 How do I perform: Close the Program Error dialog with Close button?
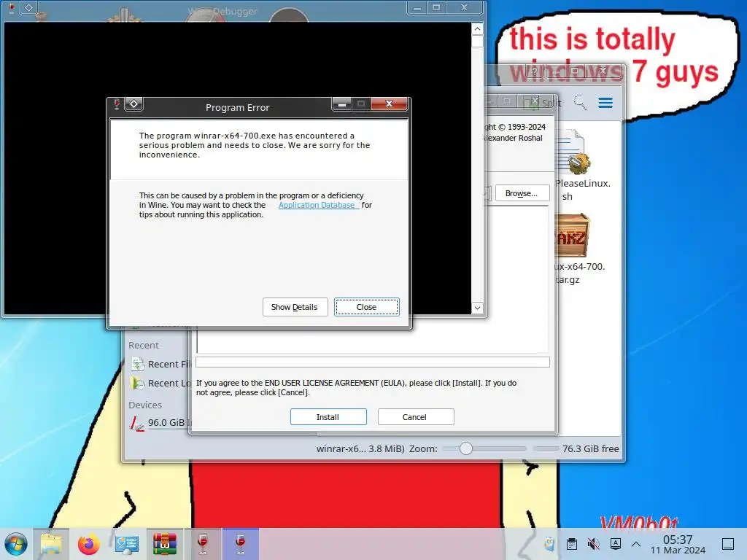(x=366, y=307)
